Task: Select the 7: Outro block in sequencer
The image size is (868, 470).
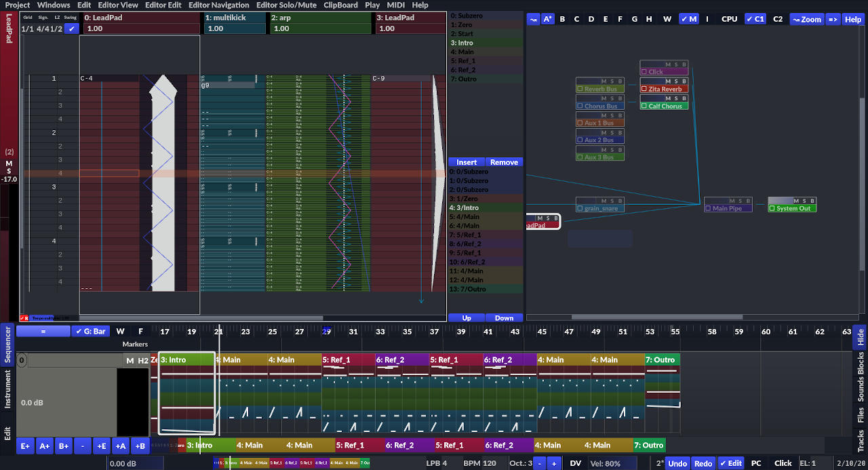Action: tap(663, 359)
